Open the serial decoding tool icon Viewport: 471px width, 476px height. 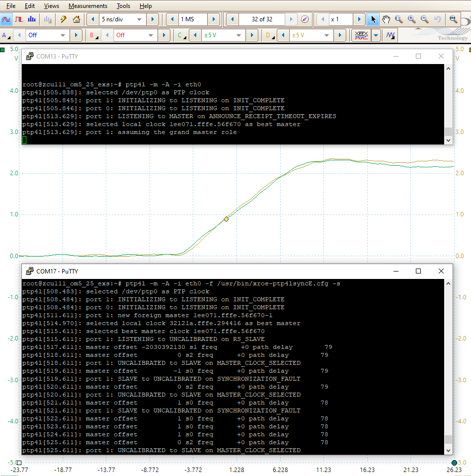point(360,35)
